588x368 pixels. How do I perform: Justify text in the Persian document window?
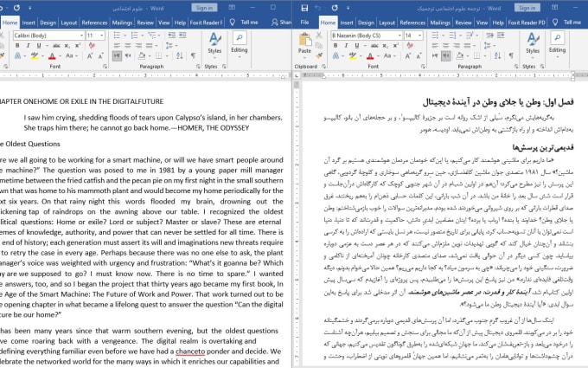[467, 45]
